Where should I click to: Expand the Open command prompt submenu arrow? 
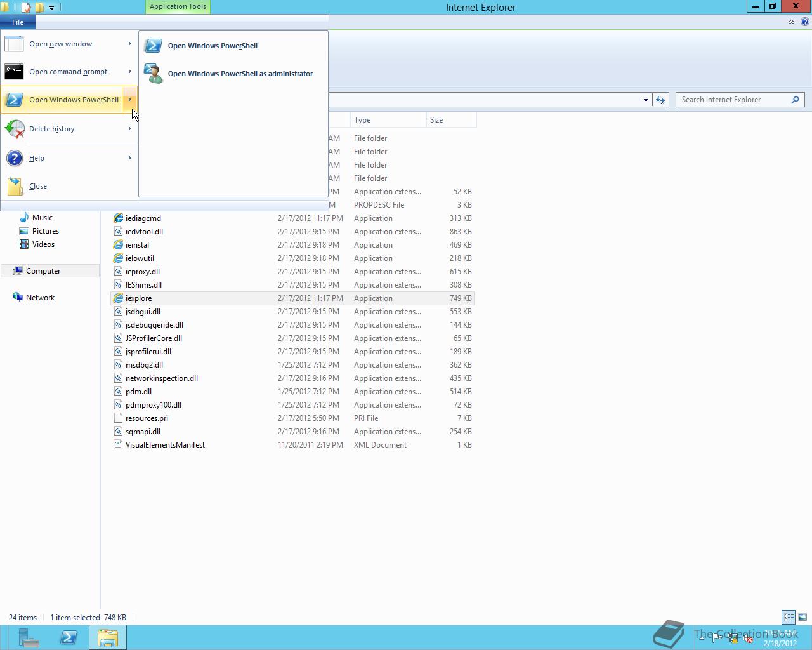pyautogui.click(x=129, y=72)
